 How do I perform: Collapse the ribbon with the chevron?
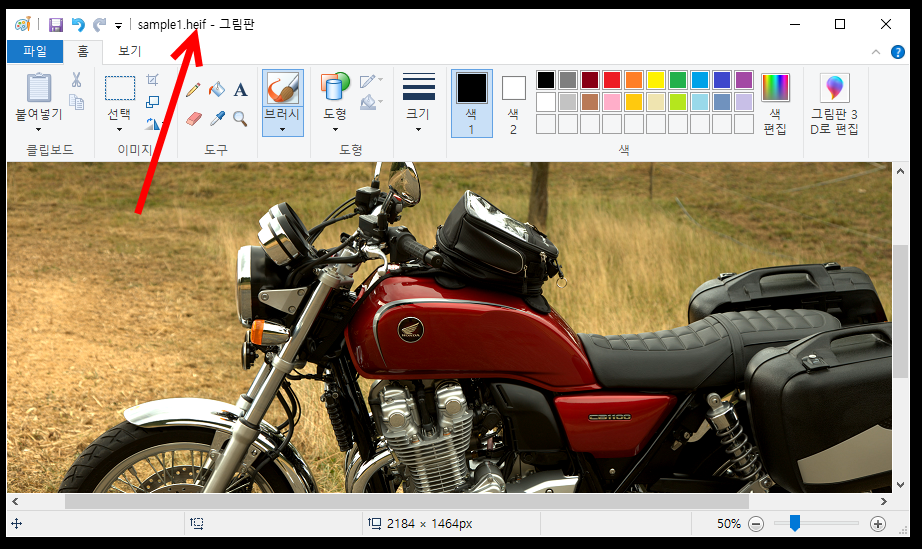(x=876, y=52)
